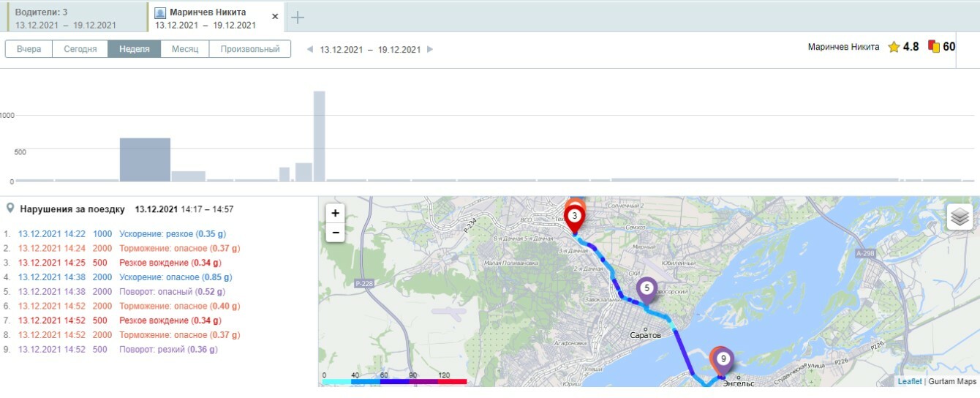Click the speed color legend bar

coord(394,382)
